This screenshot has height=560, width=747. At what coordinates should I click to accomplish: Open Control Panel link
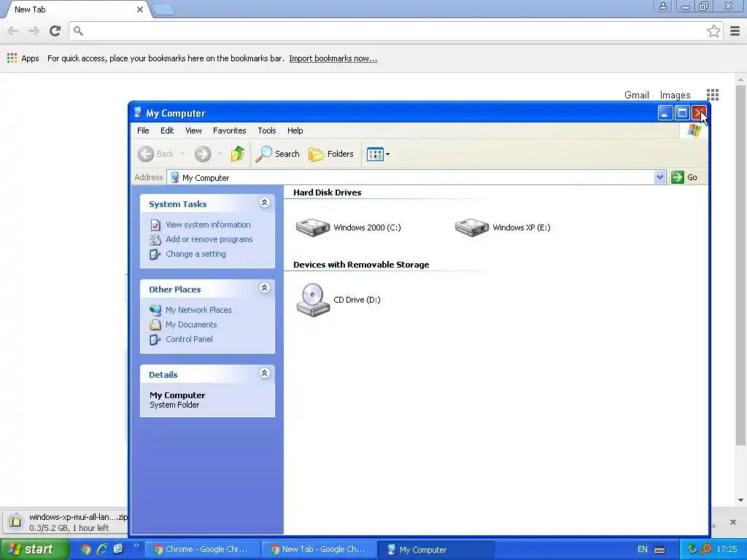[x=189, y=340]
